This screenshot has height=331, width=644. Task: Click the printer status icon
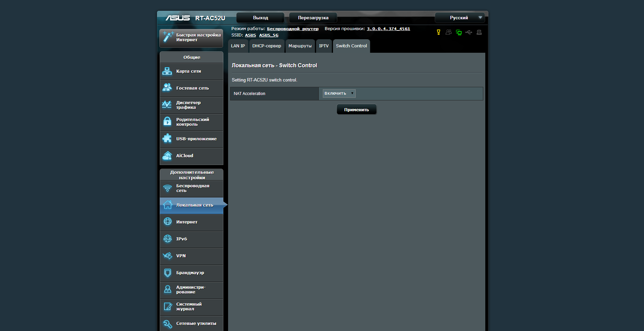479,32
